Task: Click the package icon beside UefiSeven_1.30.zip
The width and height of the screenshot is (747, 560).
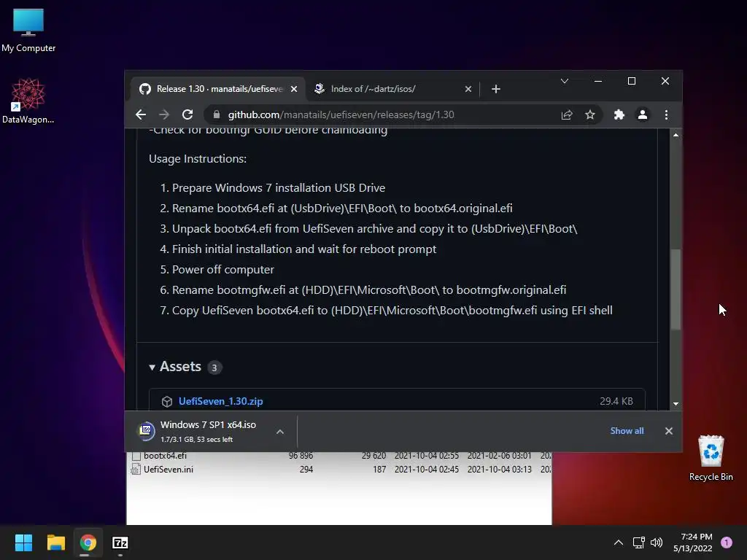Action: (x=167, y=402)
